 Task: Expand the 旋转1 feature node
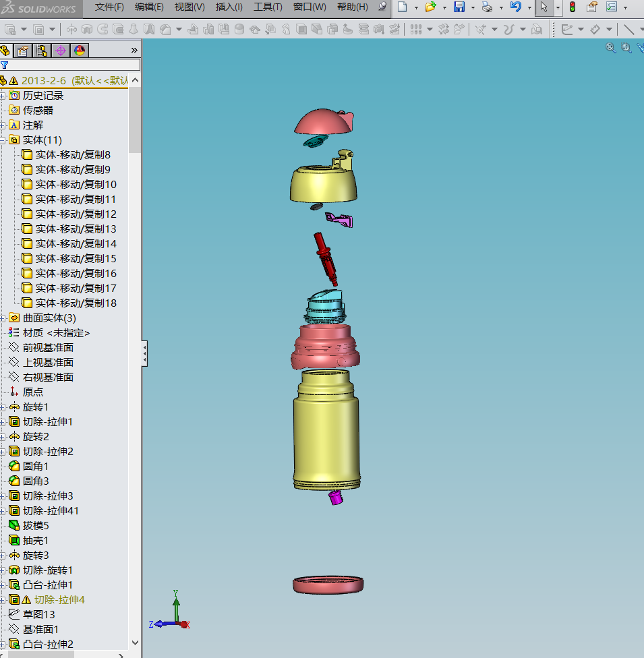[3, 407]
